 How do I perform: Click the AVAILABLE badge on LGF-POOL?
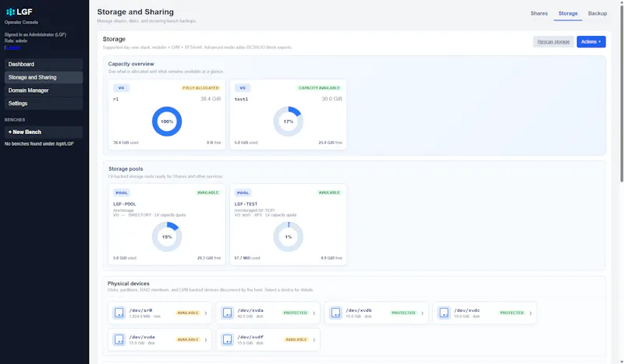pos(207,193)
